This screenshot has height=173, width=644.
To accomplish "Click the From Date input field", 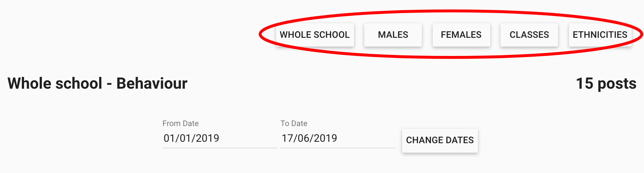I will pos(219,138).
